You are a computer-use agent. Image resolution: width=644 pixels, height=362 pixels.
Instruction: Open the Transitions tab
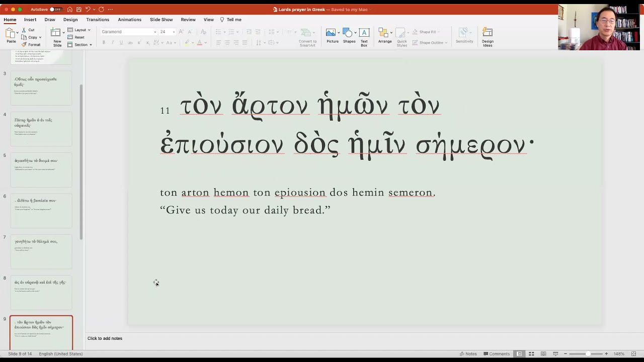[x=98, y=20]
